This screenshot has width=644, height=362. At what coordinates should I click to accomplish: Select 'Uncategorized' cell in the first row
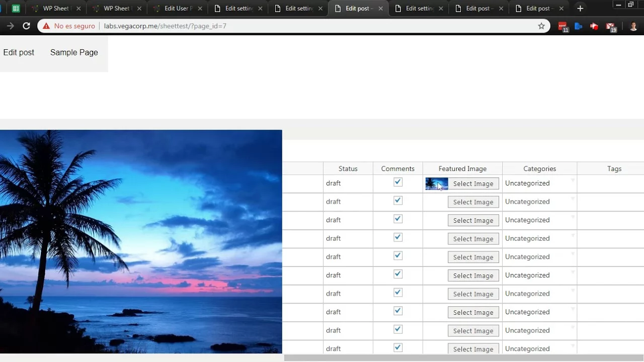(540, 184)
